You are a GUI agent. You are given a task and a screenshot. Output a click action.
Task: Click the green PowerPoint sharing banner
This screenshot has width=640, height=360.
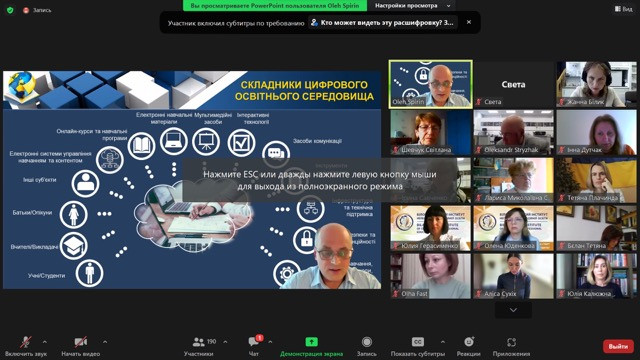pyautogui.click(x=275, y=6)
